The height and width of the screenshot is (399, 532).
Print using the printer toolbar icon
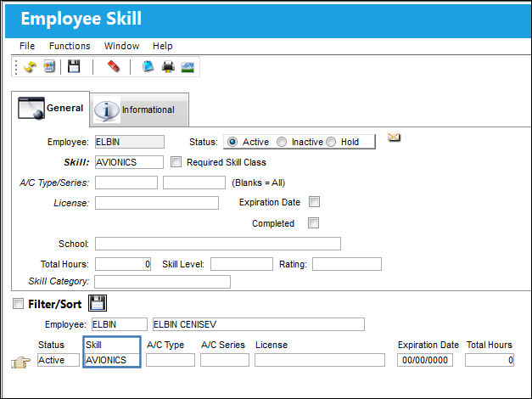[x=168, y=66]
